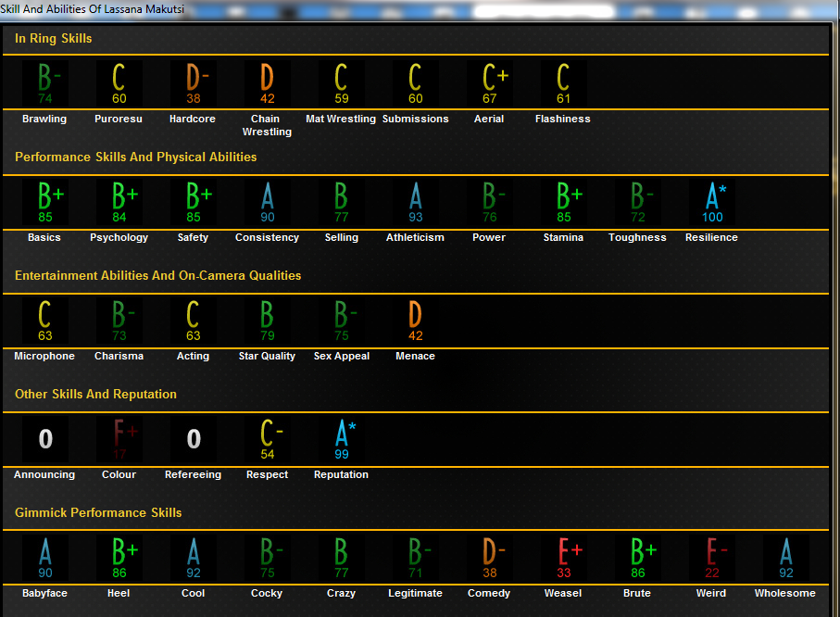Click the Skill And Abilities window title
Viewport: 840px width, 617px height.
(92, 9)
